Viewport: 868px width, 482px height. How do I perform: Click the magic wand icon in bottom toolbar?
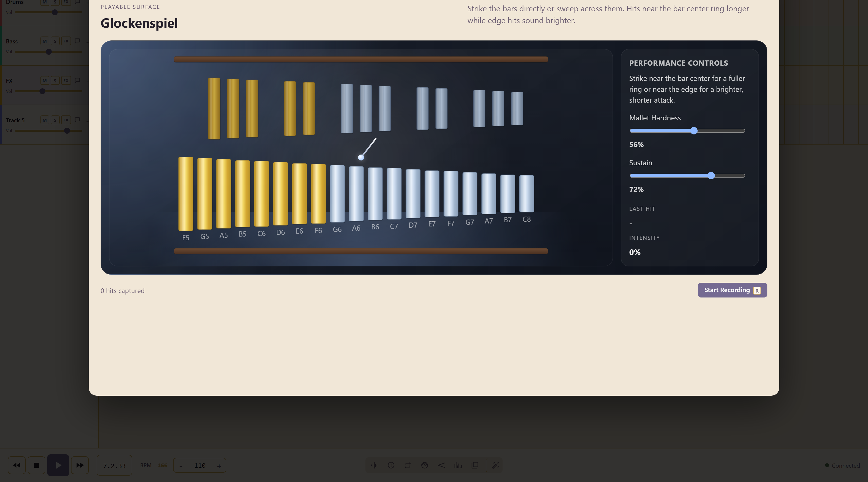(495, 465)
